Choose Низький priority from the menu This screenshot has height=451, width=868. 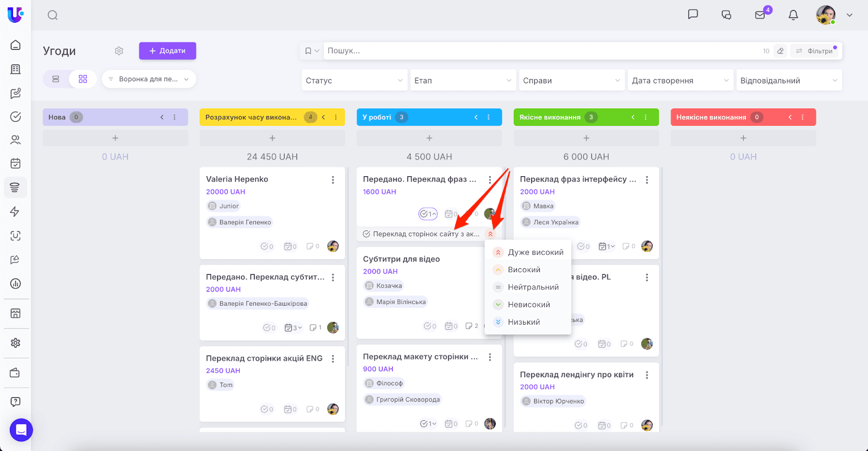(x=524, y=322)
